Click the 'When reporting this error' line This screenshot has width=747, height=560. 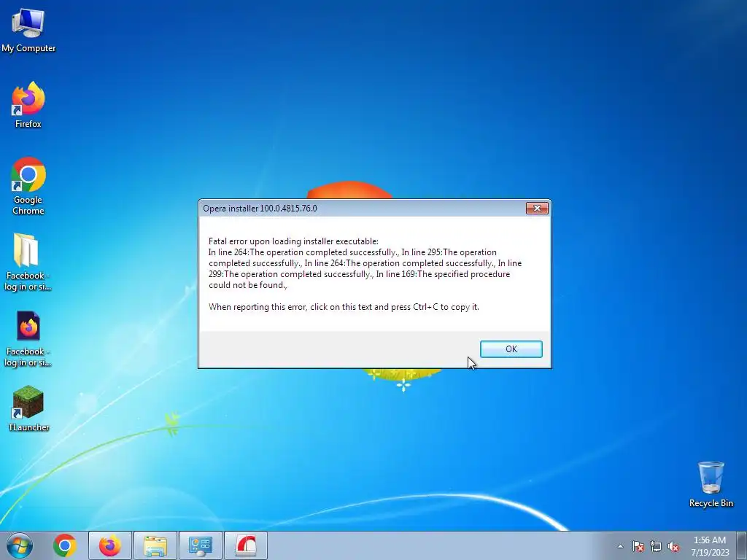[344, 307]
